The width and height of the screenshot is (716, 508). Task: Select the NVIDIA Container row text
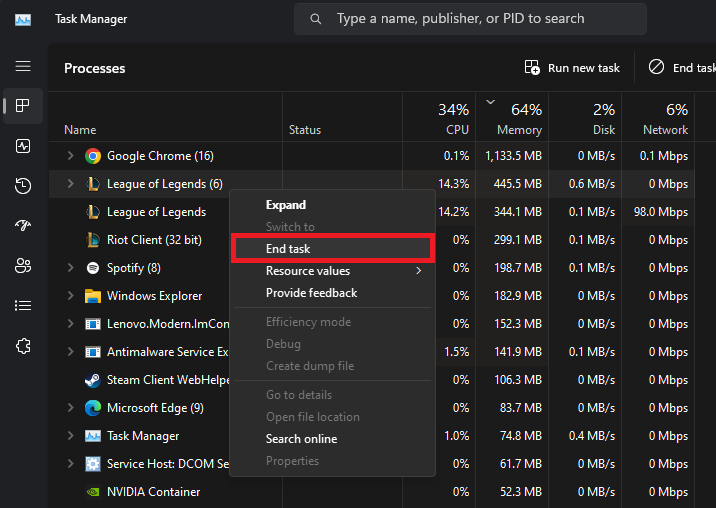coord(153,492)
